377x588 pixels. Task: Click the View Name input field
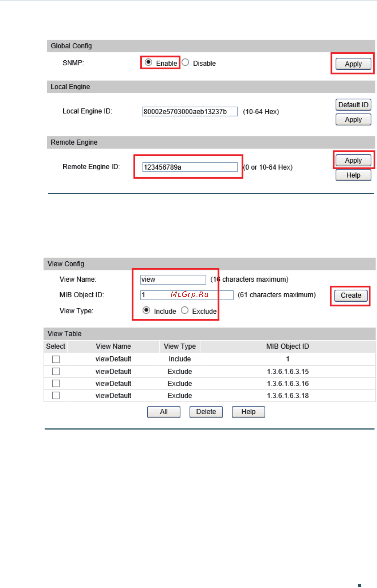[173, 279]
